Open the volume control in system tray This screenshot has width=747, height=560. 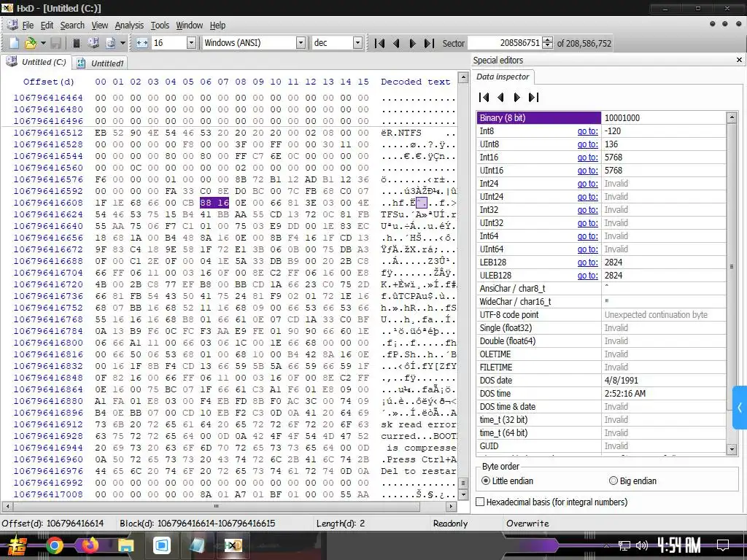pos(642,545)
